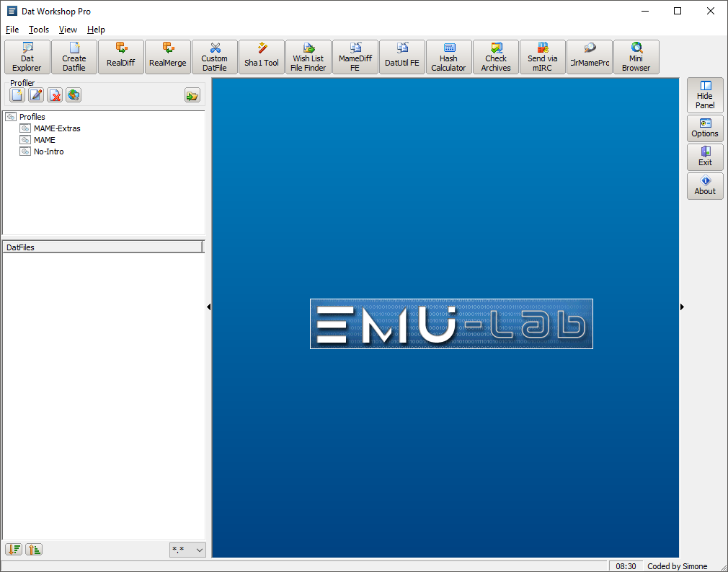Image resolution: width=728 pixels, height=572 pixels.
Task: Collapse left panel with the left arrow
Action: [208, 307]
